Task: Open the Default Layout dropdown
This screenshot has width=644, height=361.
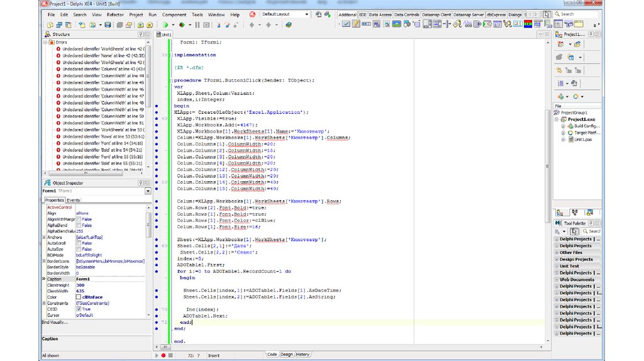Action: (307, 14)
